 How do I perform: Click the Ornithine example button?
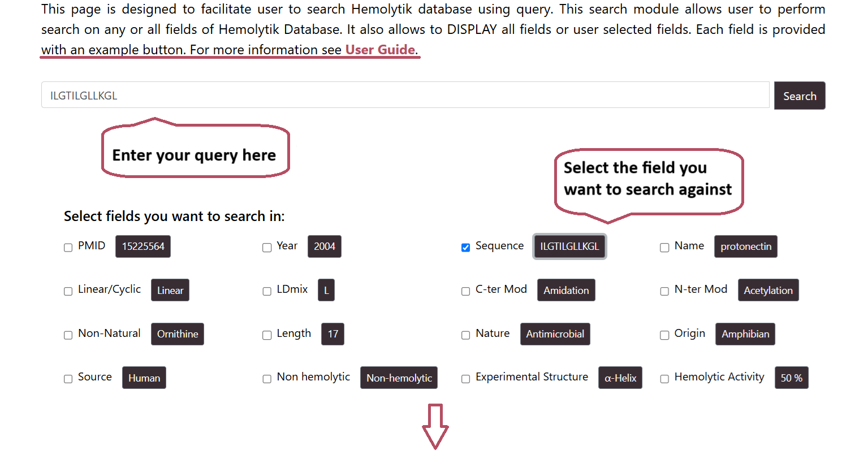pos(177,334)
